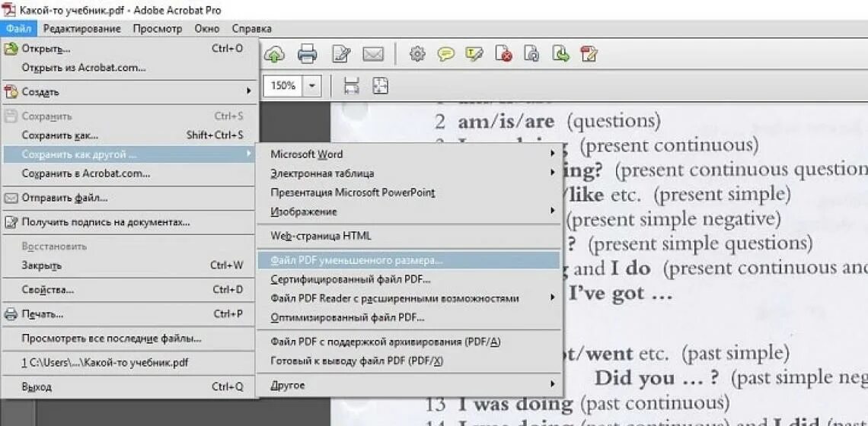
Task: Choose Файл PDF уменьшенного размера...
Action: coord(409,260)
